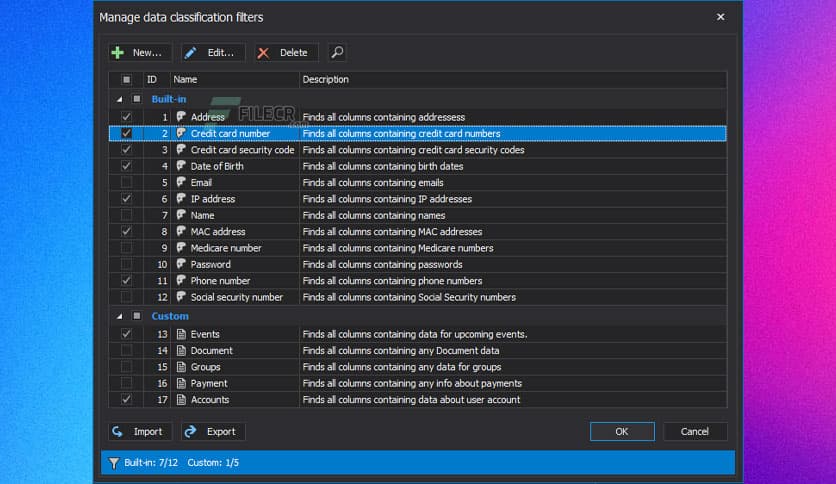Select 'Finds all columns containing birth dates'
This screenshot has height=484, width=836.
[383, 166]
